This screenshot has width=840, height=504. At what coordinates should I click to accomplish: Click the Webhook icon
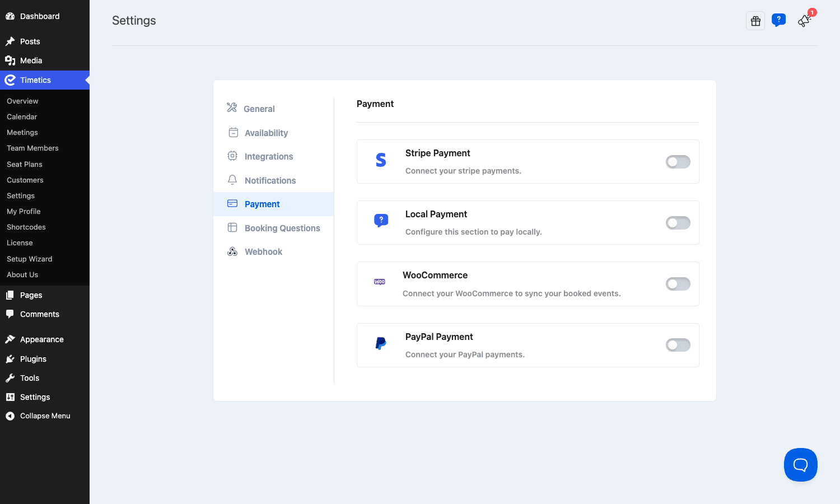click(232, 251)
